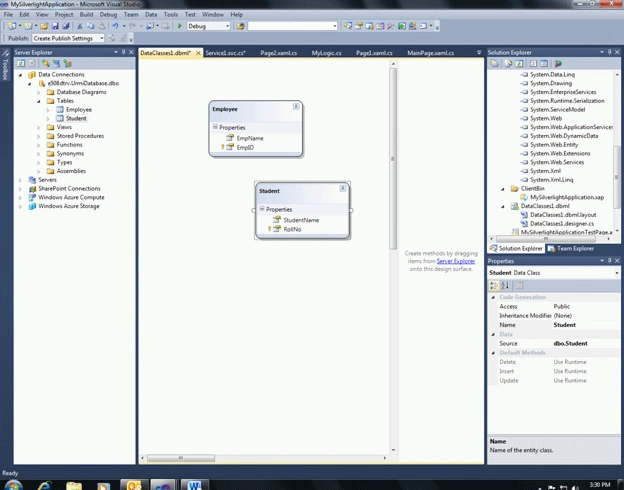Switch to the Team Explorer tab
This screenshot has height=490, width=624.
(x=571, y=248)
